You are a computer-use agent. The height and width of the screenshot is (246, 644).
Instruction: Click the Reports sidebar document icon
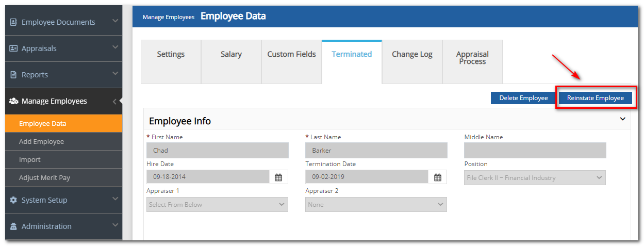tap(13, 75)
